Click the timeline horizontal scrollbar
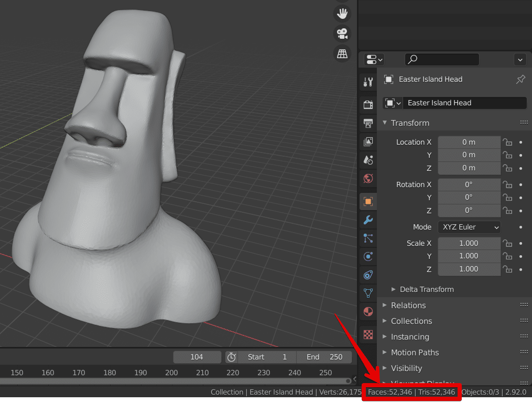Image resolution: width=532 pixels, height=403 pixels. 176,381
